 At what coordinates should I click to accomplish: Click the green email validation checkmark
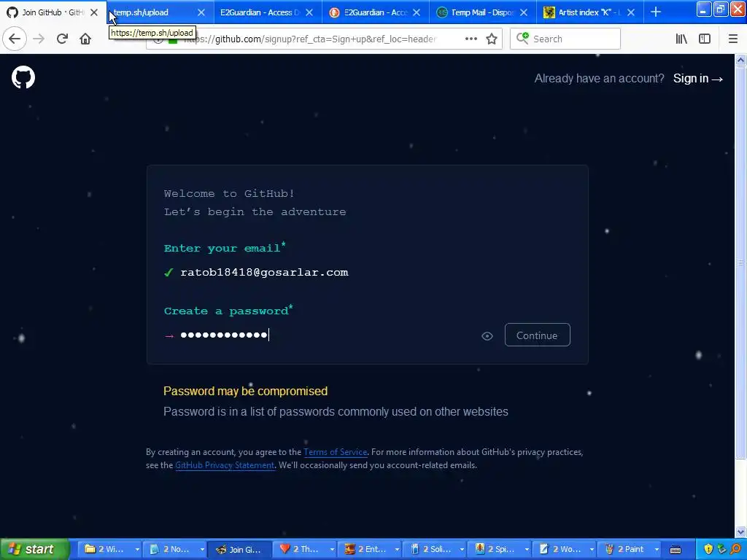pos(169,273)
